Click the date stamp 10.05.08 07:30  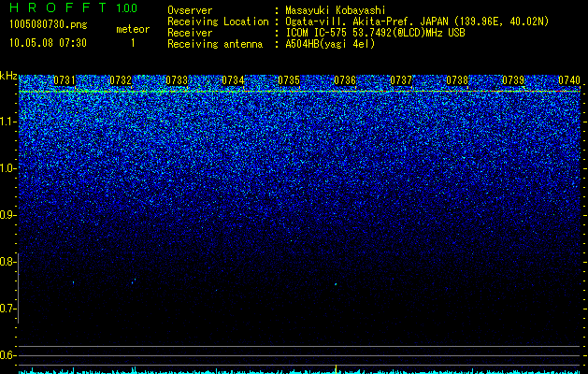point(48,43)
